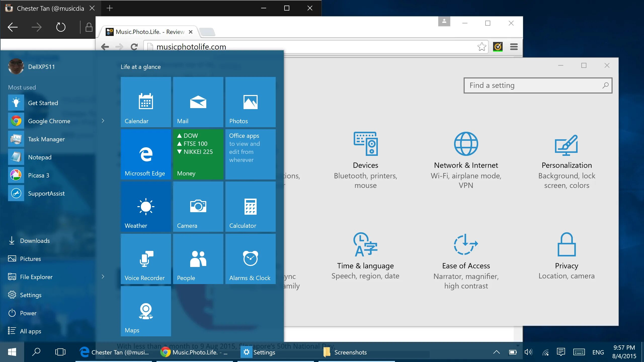Open Task Manager from Most used
This screenshot has height=362, width=644.
pyautogui.click(x=52, y=139)
